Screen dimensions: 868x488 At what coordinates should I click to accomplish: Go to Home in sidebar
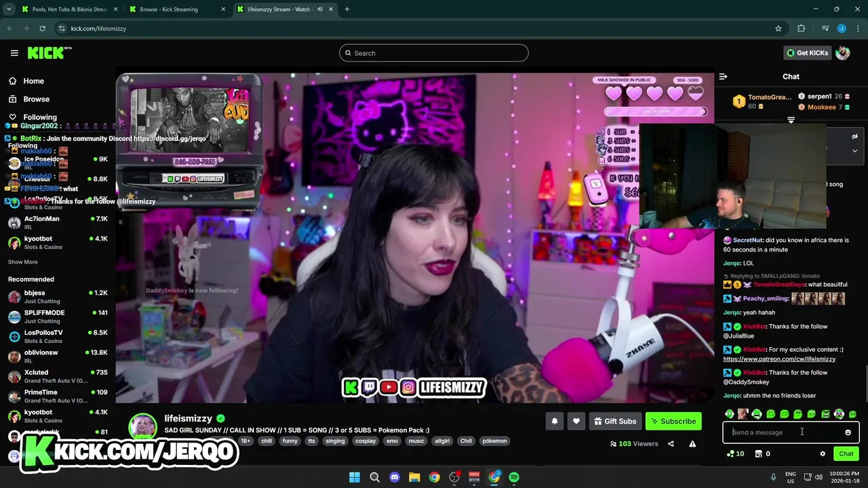[x=34, y=81]
